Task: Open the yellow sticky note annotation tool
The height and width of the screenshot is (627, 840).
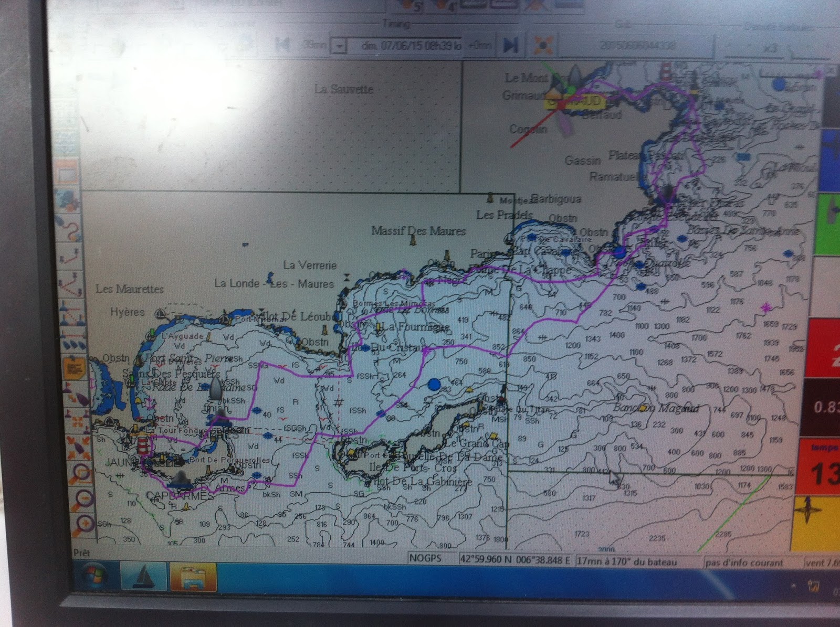Action: (75, 368)
